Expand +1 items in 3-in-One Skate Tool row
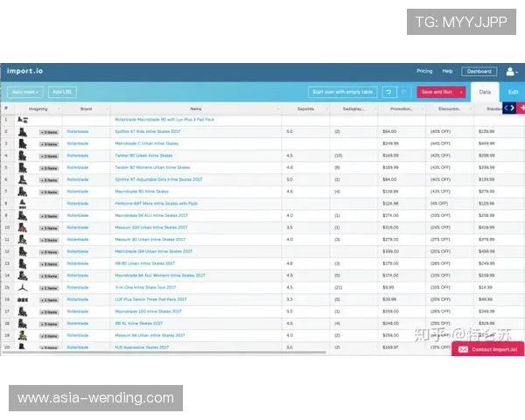The height and width of the screenshot is (420, 525). pyautogui.click(x=49, y=288)
